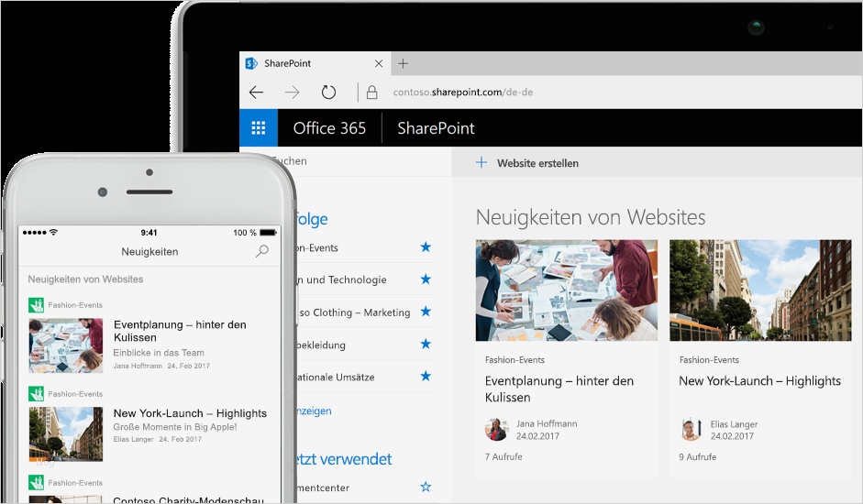Click the browser back arrow
Screen dimensions: 863x504
256,92
